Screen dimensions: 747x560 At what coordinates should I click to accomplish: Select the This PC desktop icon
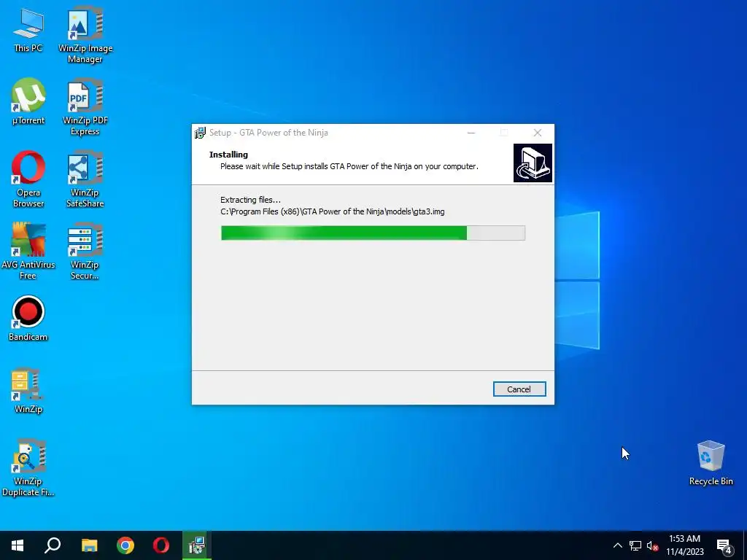point(28,30)
